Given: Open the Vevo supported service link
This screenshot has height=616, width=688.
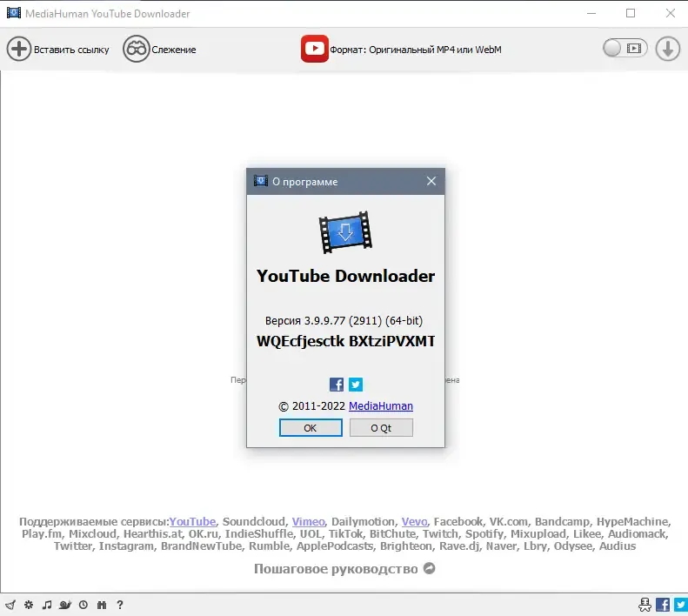Looking at the screenshot, I should [414, 522].
